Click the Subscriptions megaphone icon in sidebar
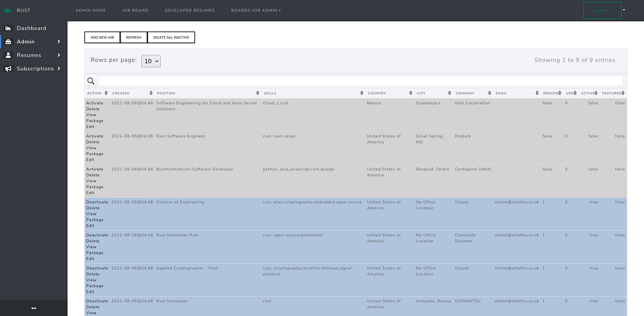The width and height of the screenshot is (644, 316). (8, 69)
